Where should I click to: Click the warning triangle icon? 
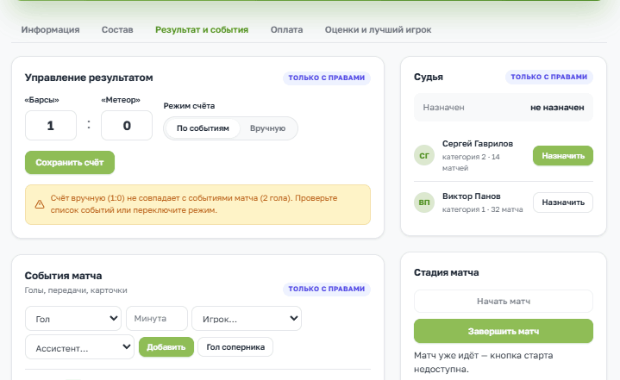pyautogui.click(x=40, y=204)
